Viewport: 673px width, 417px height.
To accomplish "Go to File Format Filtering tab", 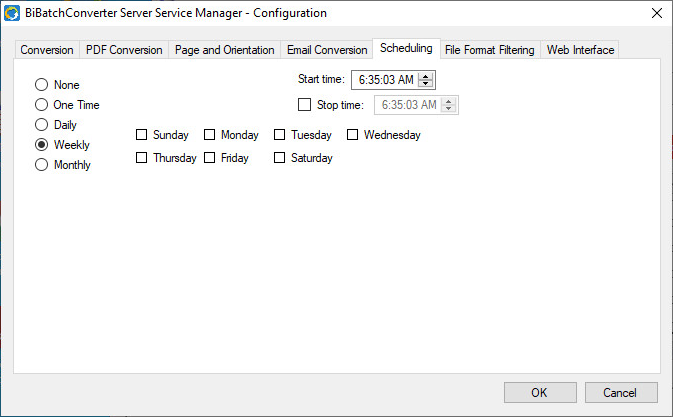I will (490, 50).
